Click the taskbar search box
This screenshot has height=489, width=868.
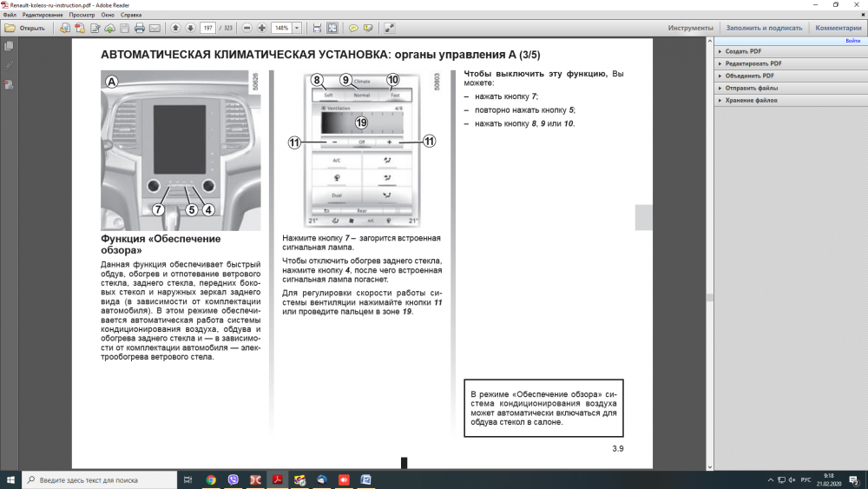[100, 479]
